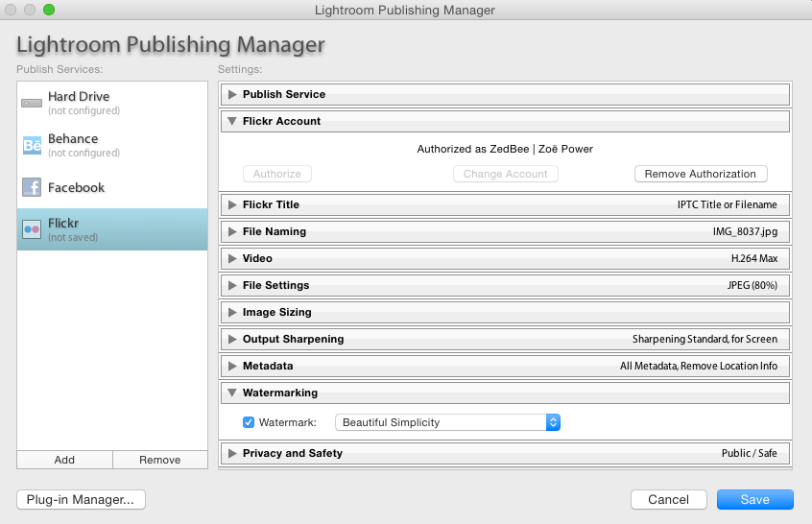Select Behance publish service label
Viewport: 812px width, 524px height.
[73, 139]
